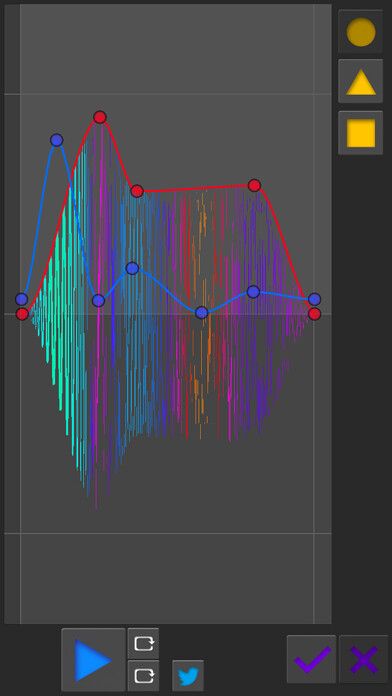Click red point just after the peak drop

point(137,191)
